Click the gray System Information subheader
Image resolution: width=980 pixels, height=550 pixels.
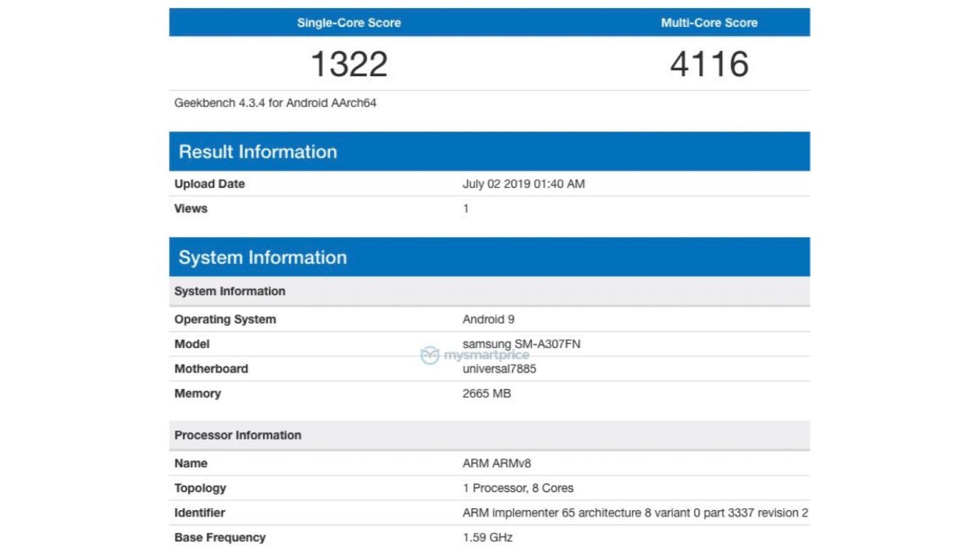click(x=229, y=291)
